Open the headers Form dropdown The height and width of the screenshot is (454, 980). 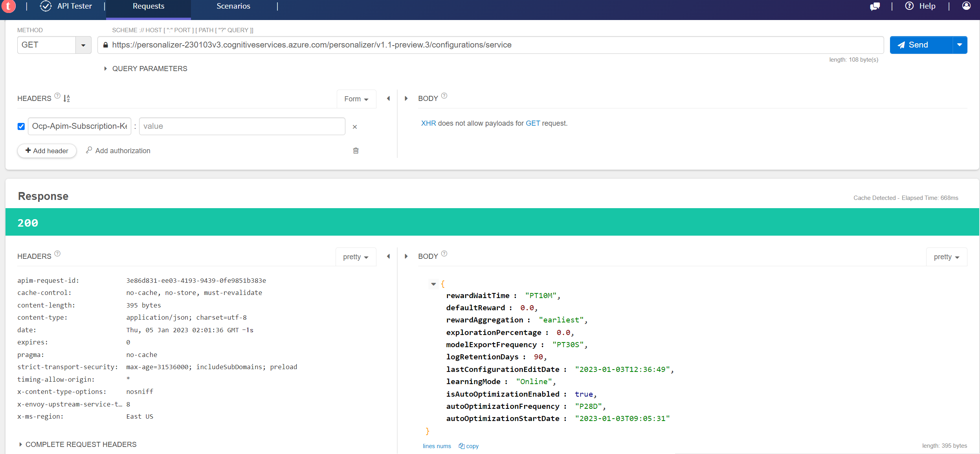356,99
